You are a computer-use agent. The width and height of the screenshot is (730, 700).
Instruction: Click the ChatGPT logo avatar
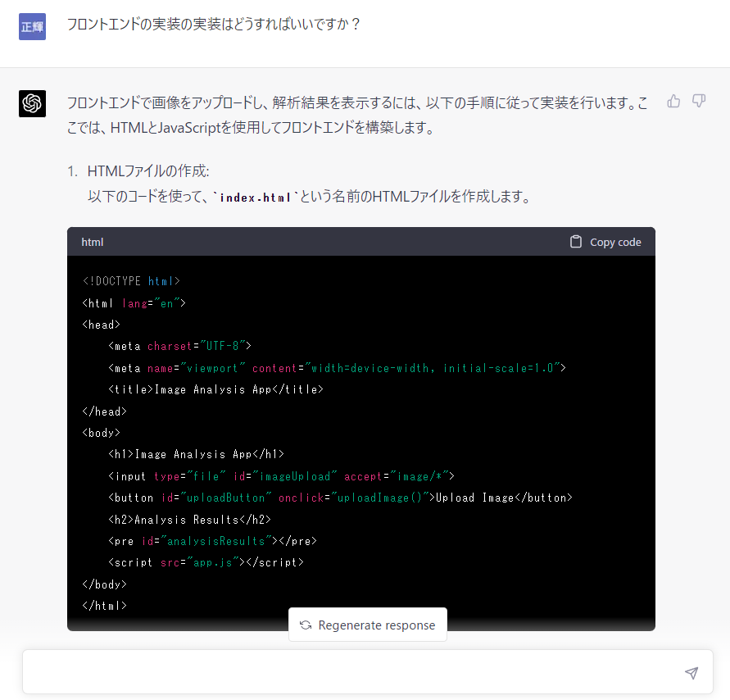(x=32, y=103)
